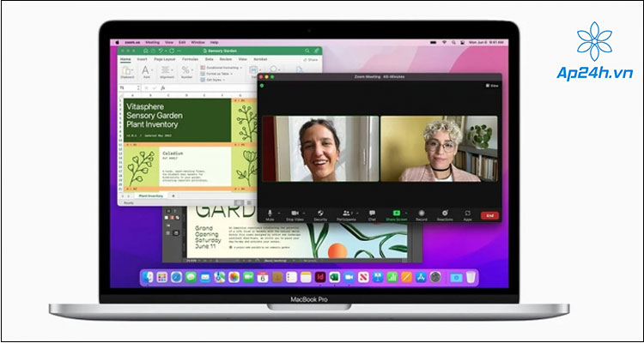Open Excel Formulas tab
644x343 pixels.
[190, 59]
